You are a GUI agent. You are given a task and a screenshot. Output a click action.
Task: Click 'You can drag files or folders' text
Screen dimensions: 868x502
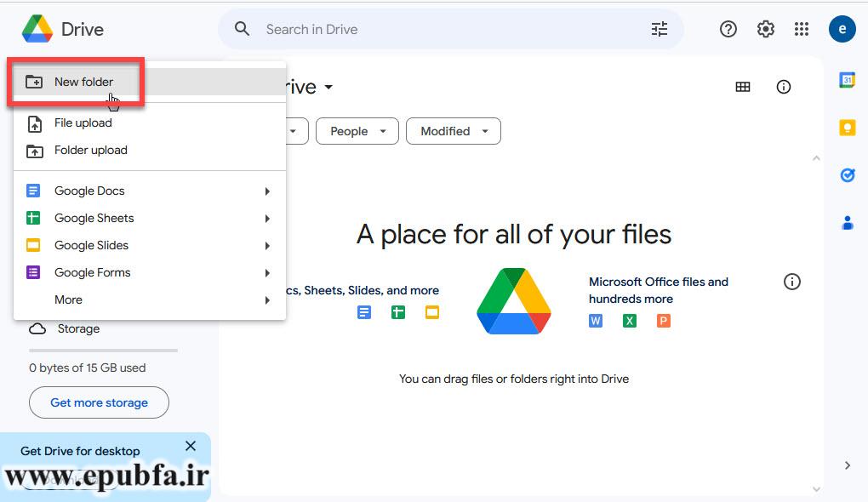pos(514,379)
